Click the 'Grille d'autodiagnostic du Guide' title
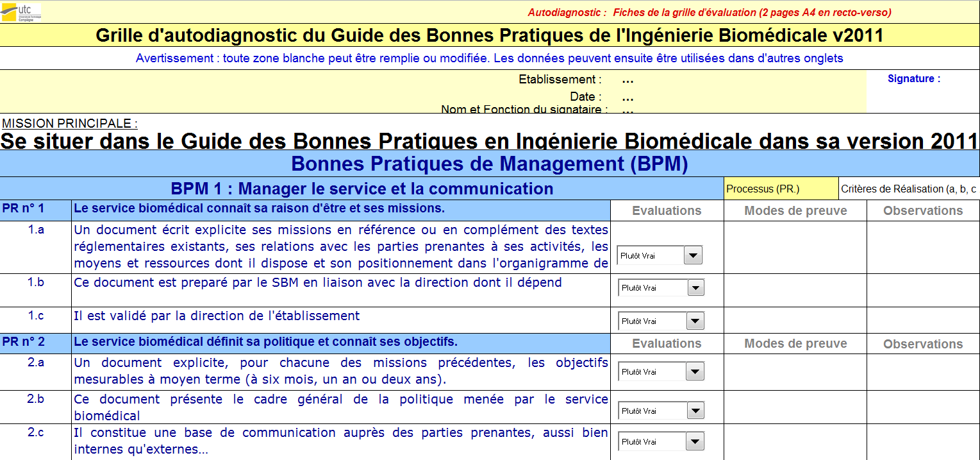 (x=490, y=35)
